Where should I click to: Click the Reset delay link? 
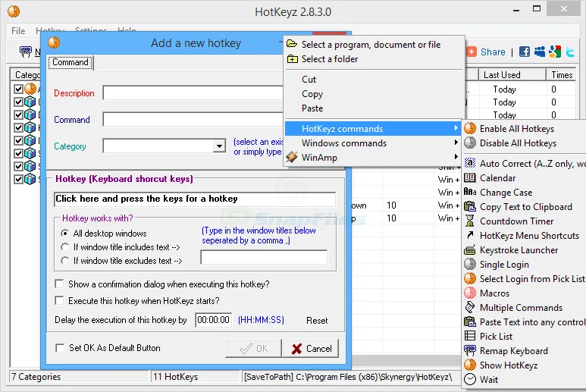[x=317, y=320]
